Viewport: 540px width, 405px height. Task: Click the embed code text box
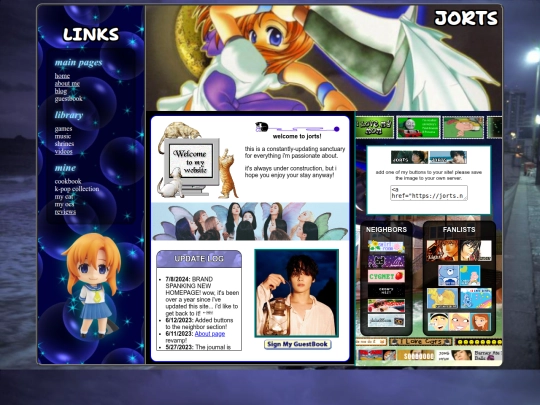tap(429, 193)
